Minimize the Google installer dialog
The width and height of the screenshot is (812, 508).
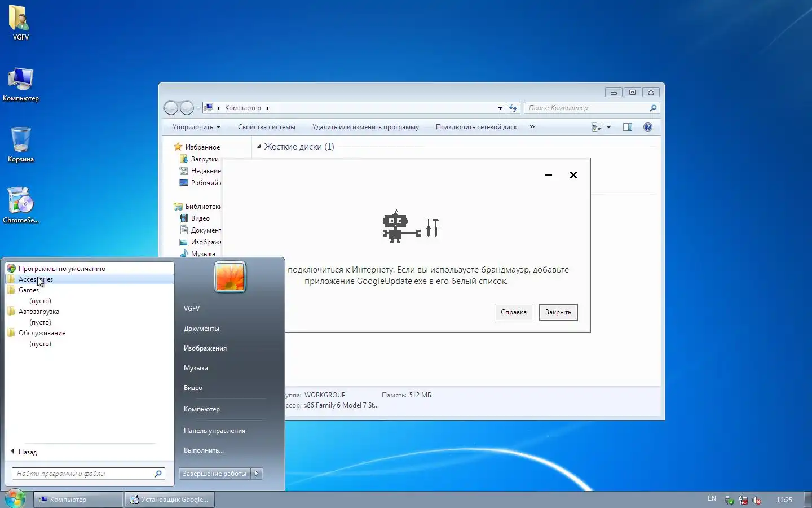pyautogui.click(x=549, y=175)
